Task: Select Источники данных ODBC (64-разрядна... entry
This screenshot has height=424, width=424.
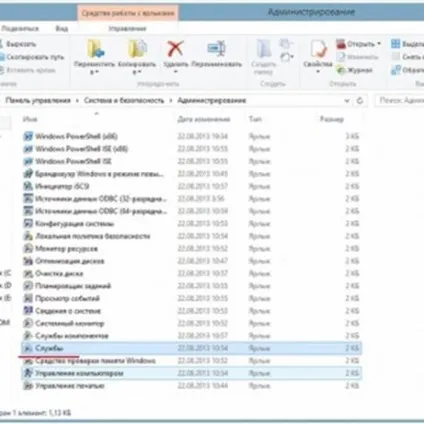Action: click(x=101, y=211)
